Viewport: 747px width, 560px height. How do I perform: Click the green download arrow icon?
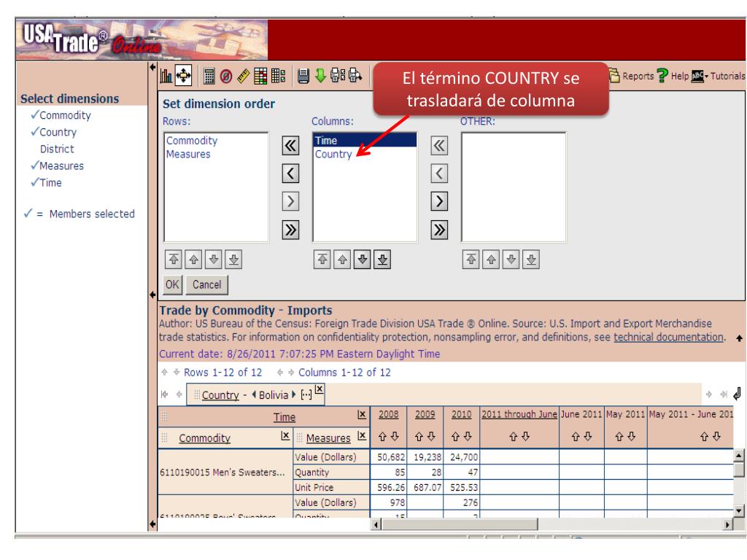point(321,75)
